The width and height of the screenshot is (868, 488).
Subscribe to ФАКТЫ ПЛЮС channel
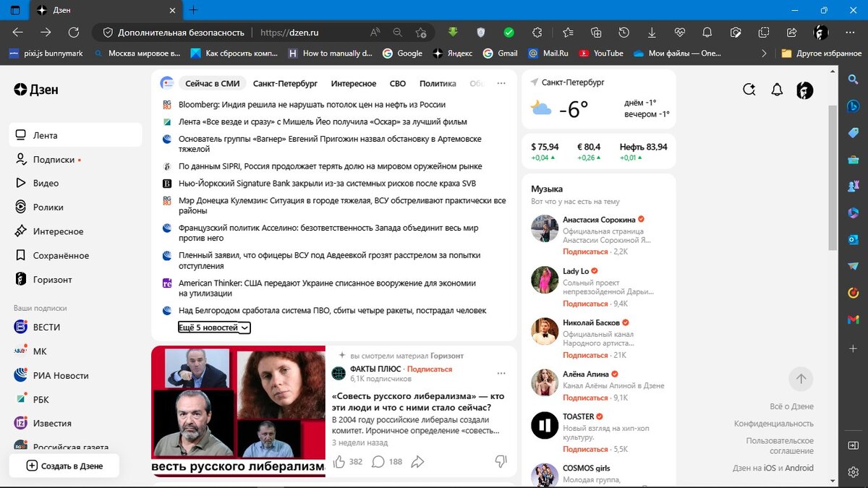tap(430, 369)
